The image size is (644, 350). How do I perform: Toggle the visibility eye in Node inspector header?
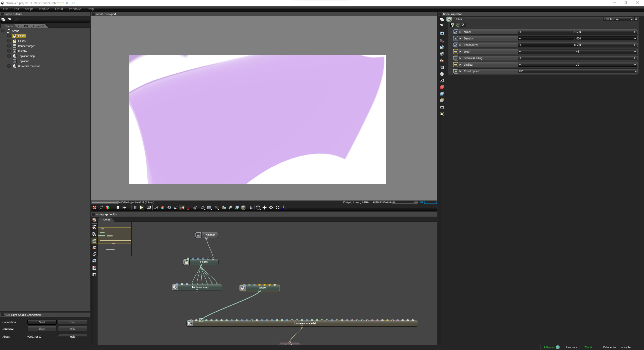click(x=636, y=19)
